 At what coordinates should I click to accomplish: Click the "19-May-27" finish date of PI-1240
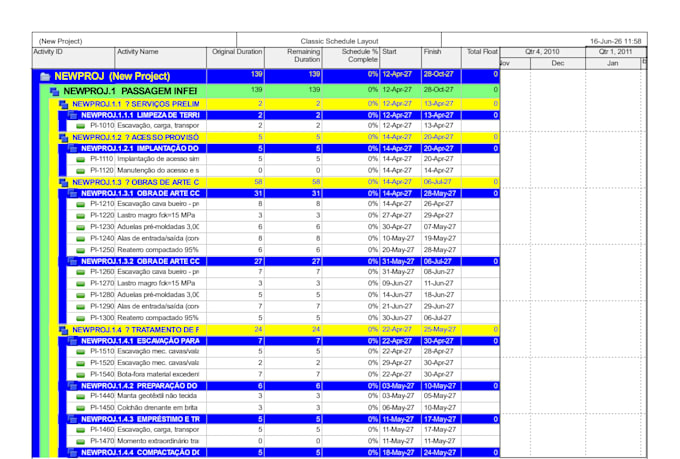click(439, 239)
